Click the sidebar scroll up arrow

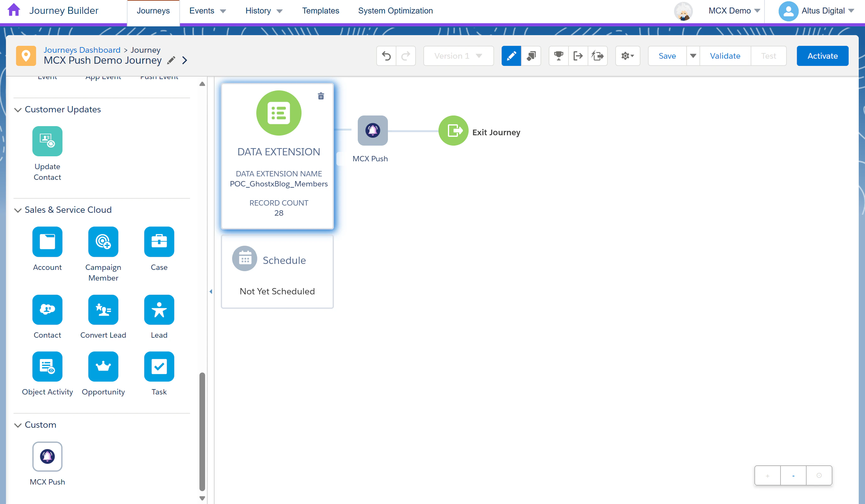click(x=202, y=84)
